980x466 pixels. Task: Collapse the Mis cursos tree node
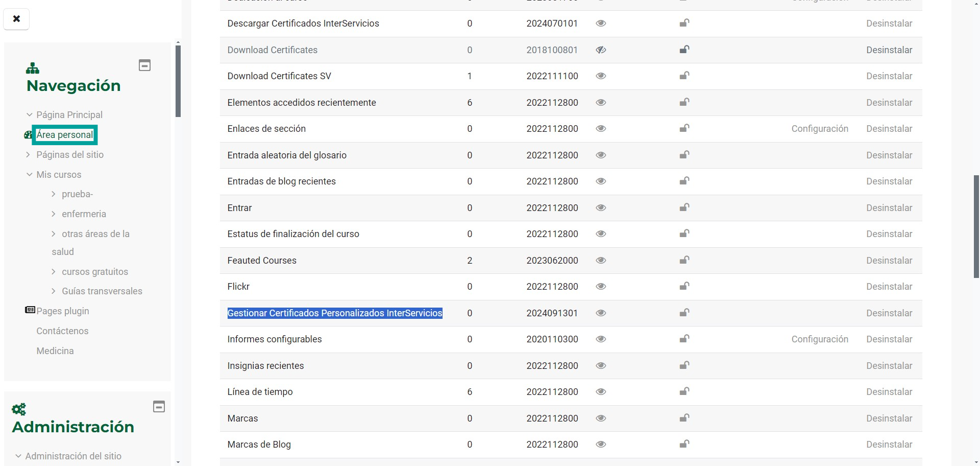click(x=29, y=174)
